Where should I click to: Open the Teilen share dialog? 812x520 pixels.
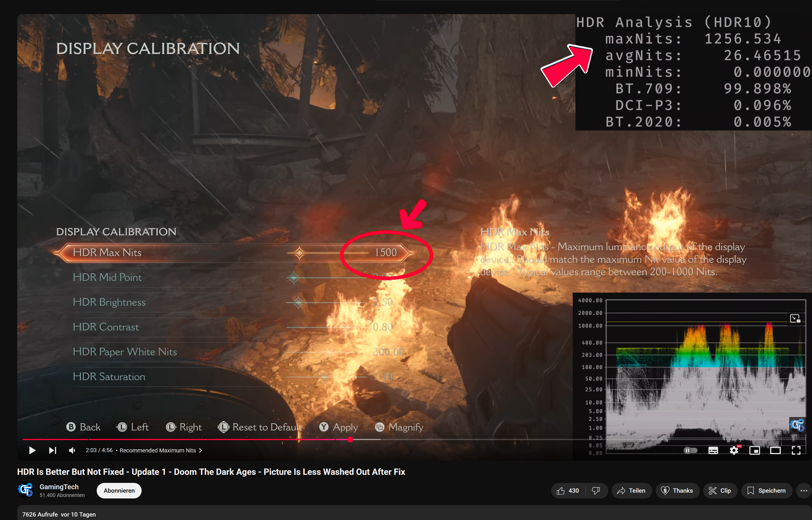[x=631, y=491]
